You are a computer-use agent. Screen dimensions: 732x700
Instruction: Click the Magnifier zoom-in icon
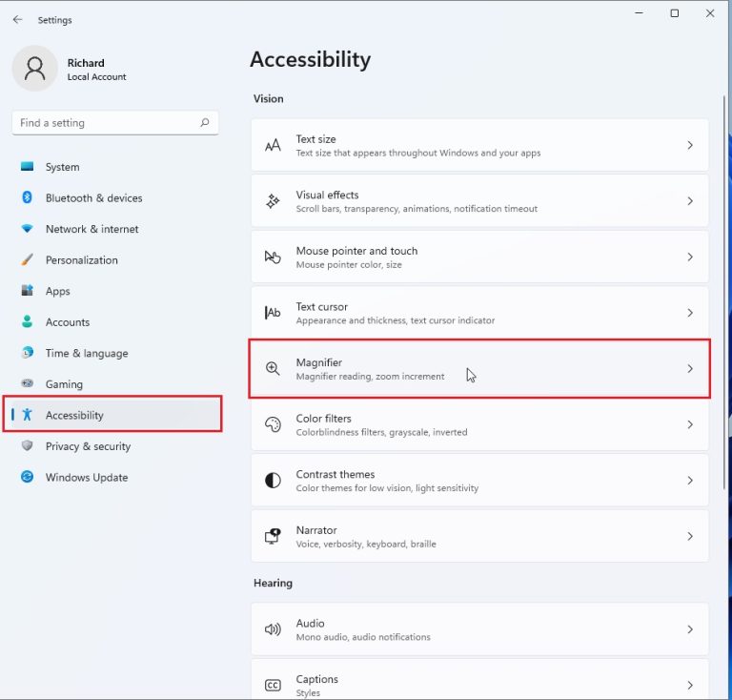[273, 368]
